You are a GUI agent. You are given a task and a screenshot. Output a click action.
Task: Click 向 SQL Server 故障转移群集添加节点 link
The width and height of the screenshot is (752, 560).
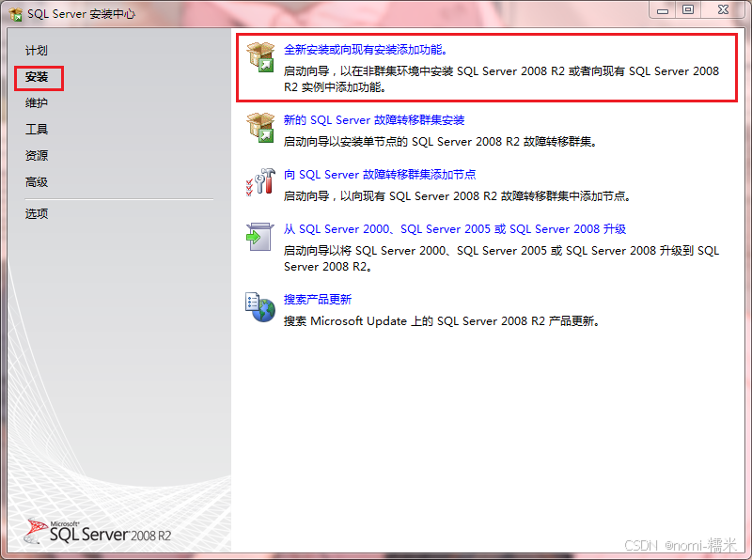380,175
